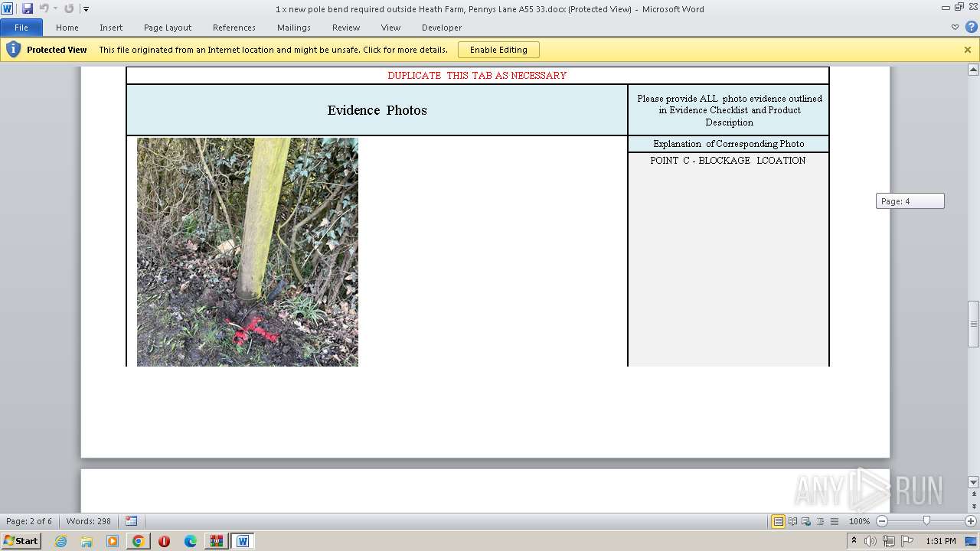Click the zoom slider handle
Screen dimensions: 980x551
click(926, 521)
